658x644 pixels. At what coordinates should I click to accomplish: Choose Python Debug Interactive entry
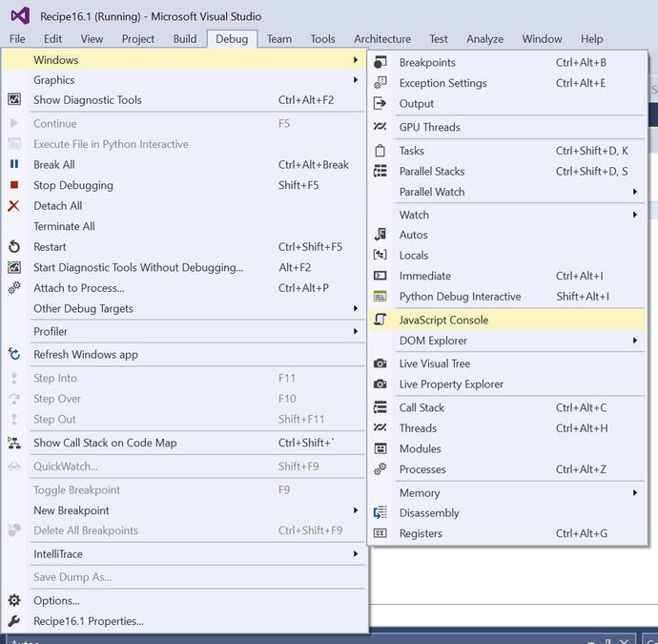point(507,297)
